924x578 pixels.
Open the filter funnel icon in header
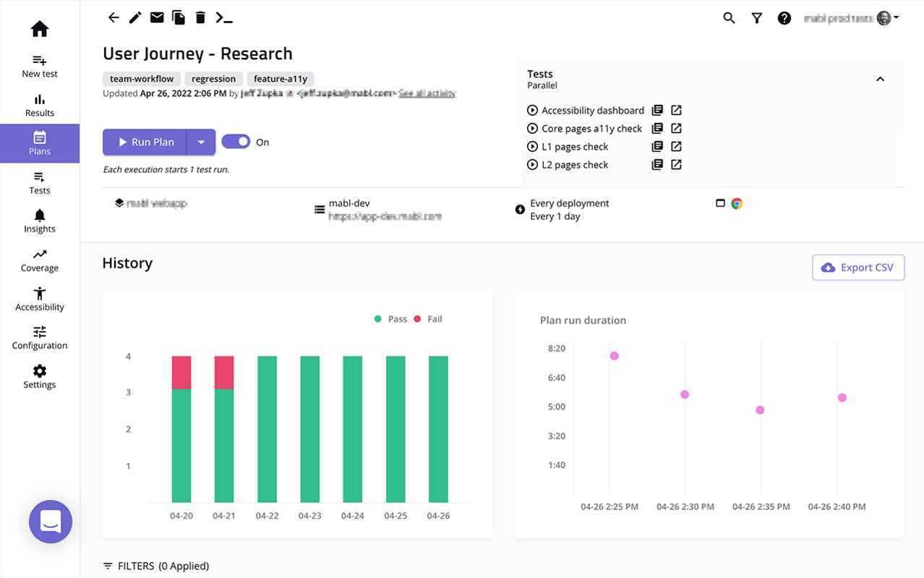click(756, 19)
